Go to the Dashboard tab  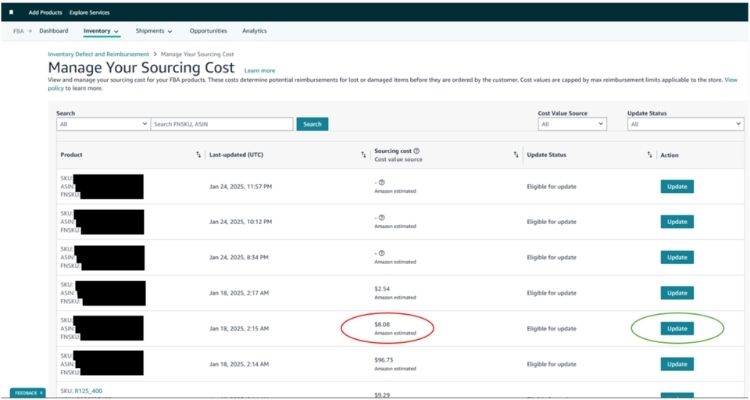(54, 31)
